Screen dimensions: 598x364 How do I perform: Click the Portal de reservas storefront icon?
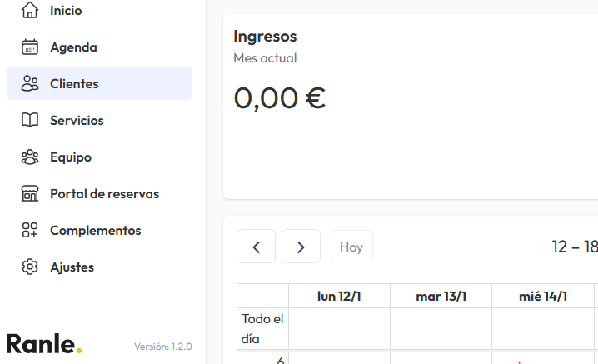[30, 194]
